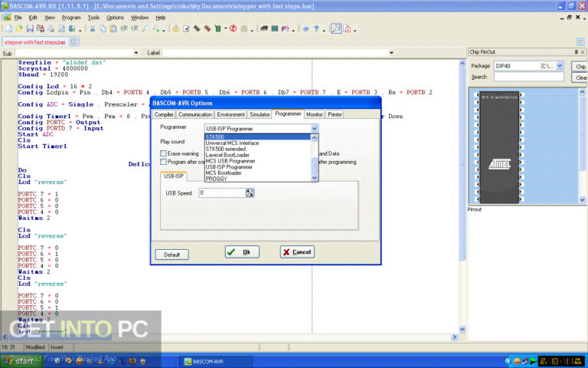Pin the Chip PinOut panel
The height and width of the screenshot is (368, 588).
pos(576,52)
